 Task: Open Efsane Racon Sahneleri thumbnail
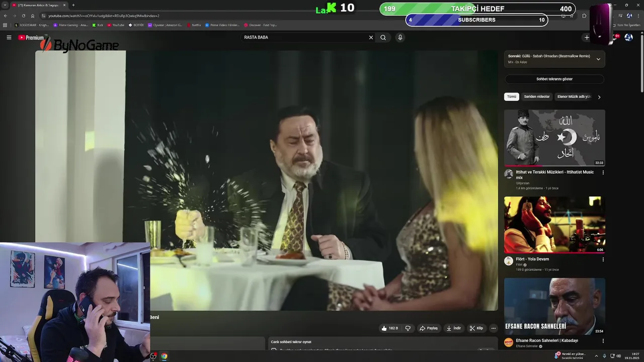point(554,306)
